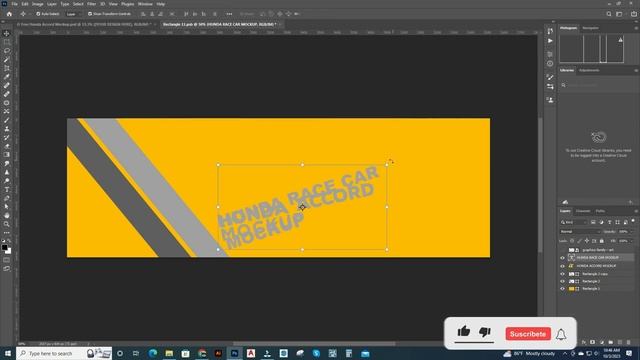Select the Magic Wand tool

tap(7, 60)
